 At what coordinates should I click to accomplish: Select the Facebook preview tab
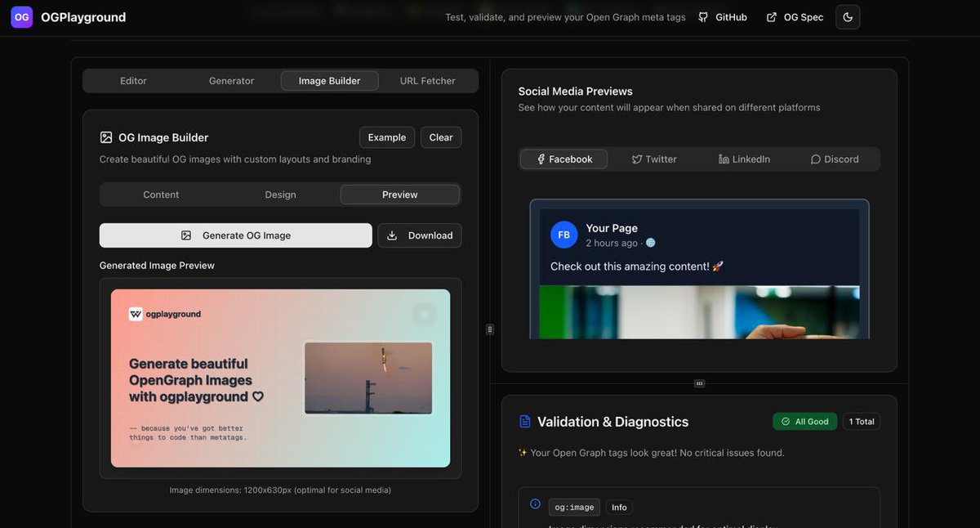[x=563, y=159]
